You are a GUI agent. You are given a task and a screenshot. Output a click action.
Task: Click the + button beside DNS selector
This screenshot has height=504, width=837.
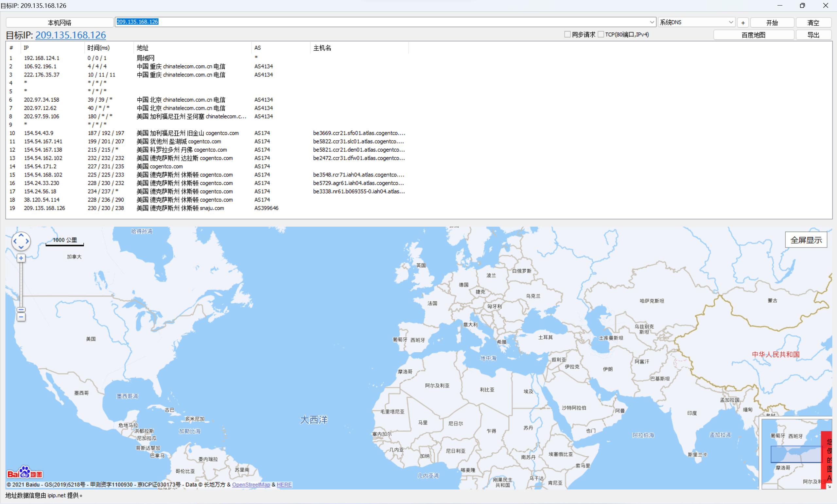[x=743, y=23]
